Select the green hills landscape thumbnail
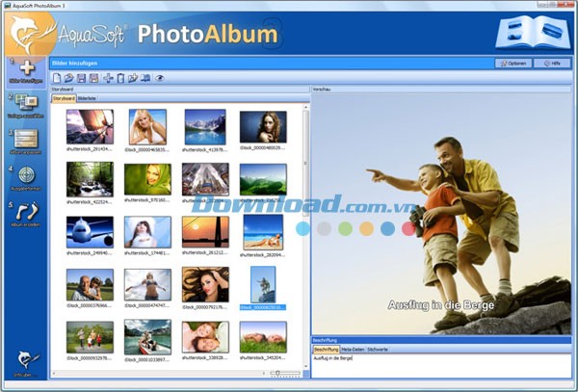 (x=263, y=179)
